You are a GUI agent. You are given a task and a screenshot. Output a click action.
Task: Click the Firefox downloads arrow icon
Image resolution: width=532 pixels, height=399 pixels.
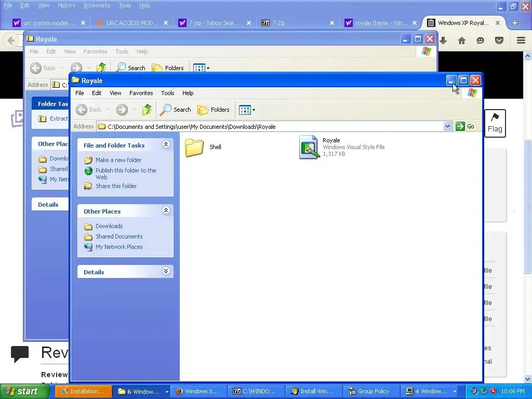coord(443,41)
